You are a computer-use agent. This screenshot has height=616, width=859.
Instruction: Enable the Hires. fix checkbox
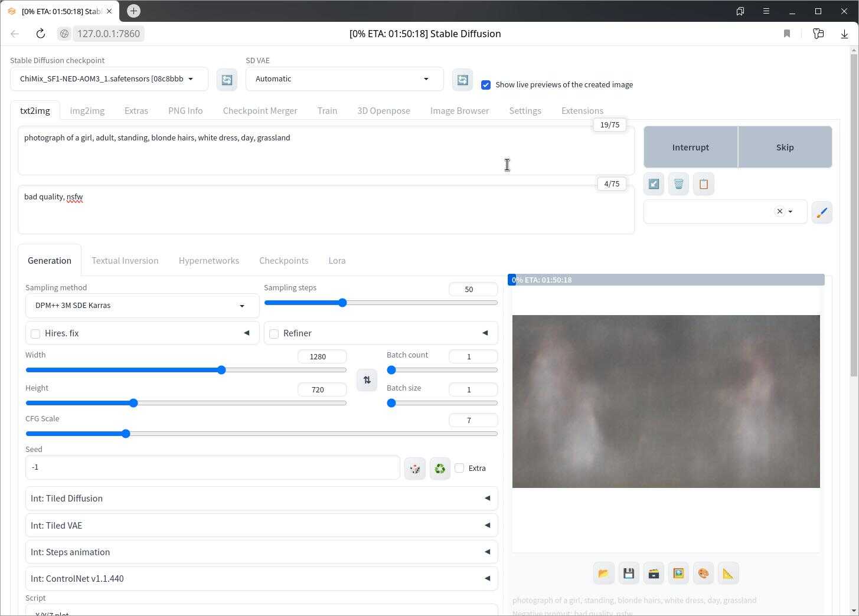[35, 334]
